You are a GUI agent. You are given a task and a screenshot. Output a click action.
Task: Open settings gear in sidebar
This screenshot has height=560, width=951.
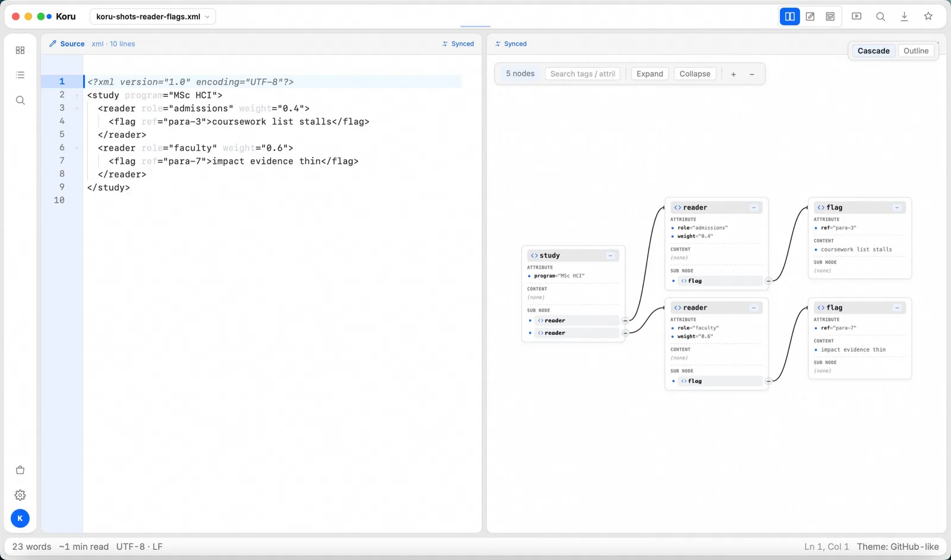[20, 495]
